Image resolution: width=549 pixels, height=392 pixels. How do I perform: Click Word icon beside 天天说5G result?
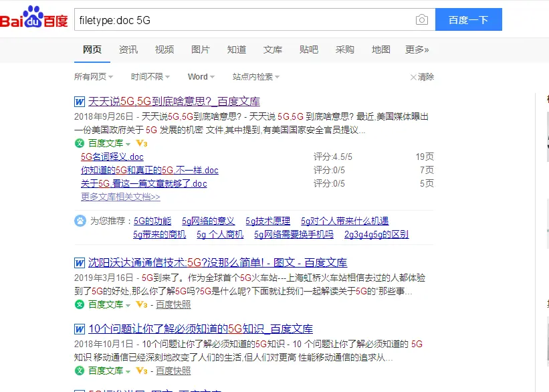(x=80, y=102)
